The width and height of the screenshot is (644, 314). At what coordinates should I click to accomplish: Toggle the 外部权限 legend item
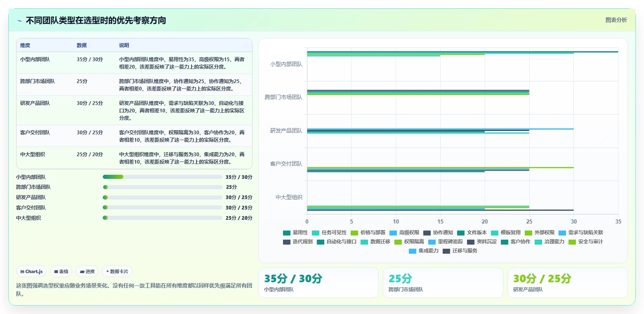coord(540,233)
